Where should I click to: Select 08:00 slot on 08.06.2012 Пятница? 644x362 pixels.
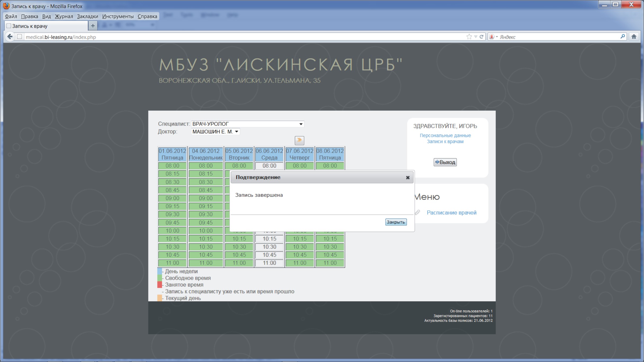click(x=330, y=166)
